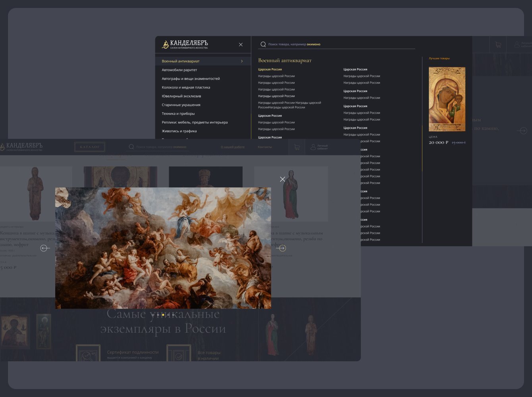Go to previous image with the lightbox left arrow
Viewport: 532px width, 397px height.
(45, 248)
